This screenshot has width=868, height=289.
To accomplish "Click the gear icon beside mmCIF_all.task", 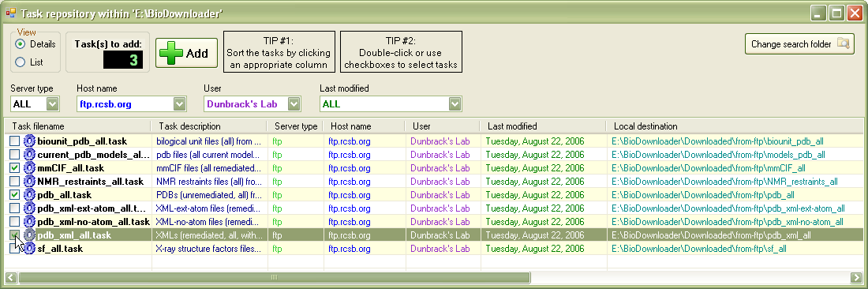I will (x=29, y=167).
